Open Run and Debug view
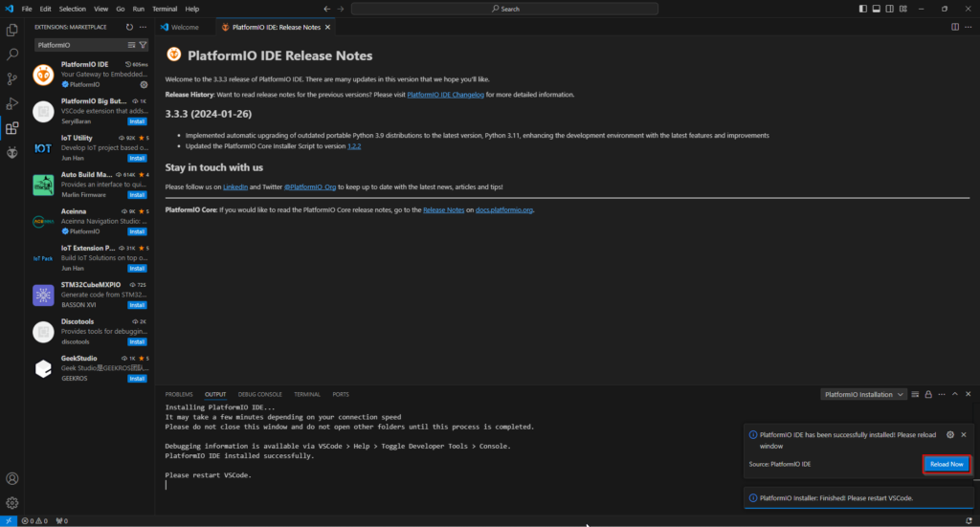980x527 pixels. [x=11, y=103]
